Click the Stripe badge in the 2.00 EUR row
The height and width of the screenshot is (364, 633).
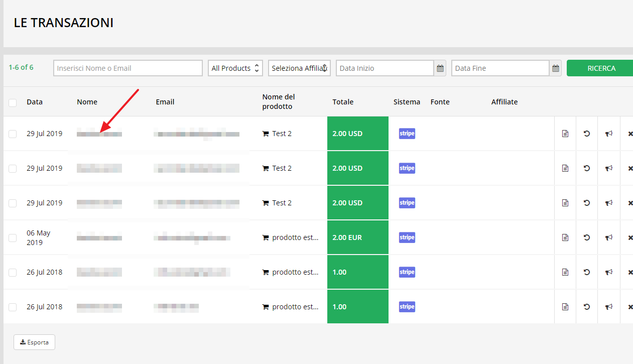click(407, 237)
